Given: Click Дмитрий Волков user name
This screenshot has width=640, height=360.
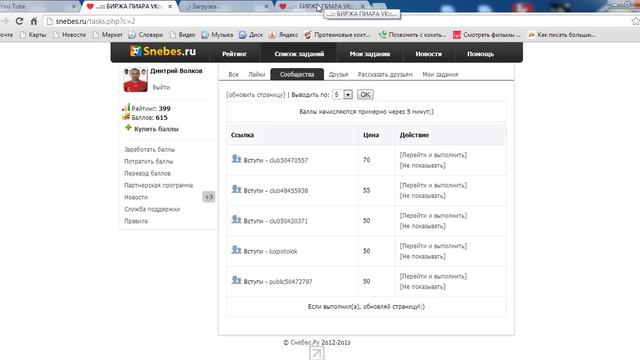Looking at the screenshot, I should (176, 71).
